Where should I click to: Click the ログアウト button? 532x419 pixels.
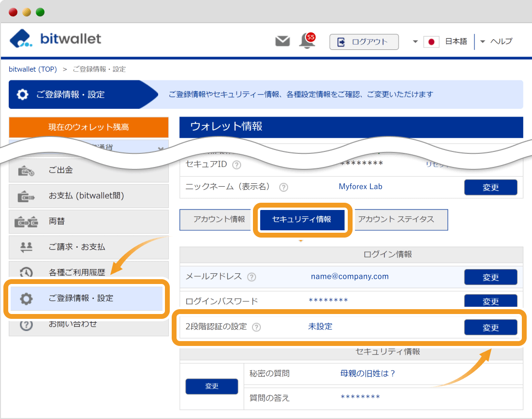(x=364, y=42)
